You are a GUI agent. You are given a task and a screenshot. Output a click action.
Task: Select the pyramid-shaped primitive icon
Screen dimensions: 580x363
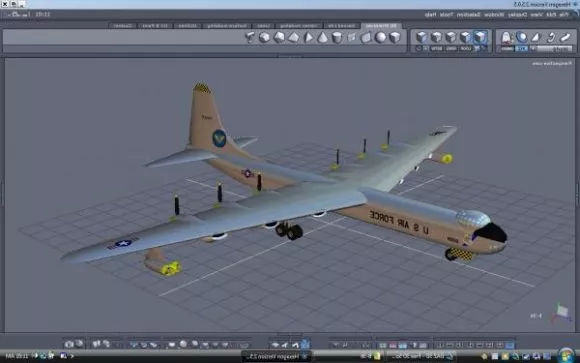[x=308, y=37]
